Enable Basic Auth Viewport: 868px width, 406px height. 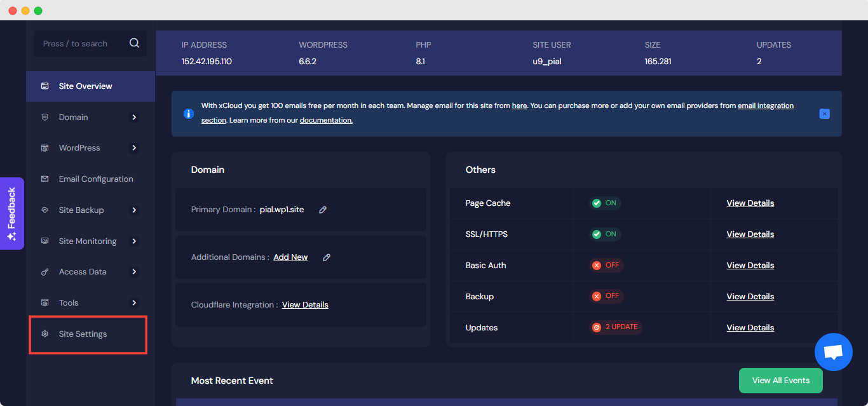[605, 265]
